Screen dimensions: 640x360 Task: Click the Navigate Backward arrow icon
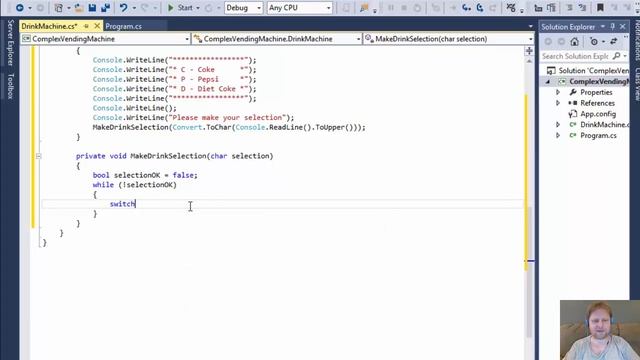[x=19, y=8]
